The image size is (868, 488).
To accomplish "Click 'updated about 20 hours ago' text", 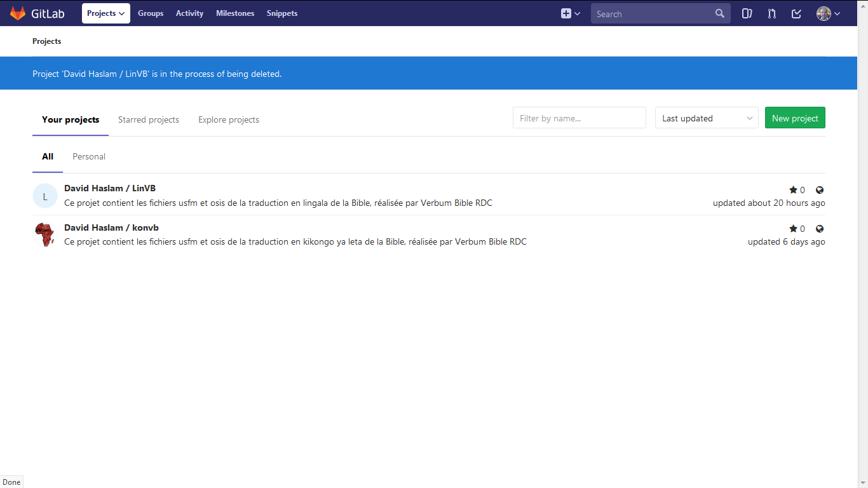I will [x=769, y=203].
